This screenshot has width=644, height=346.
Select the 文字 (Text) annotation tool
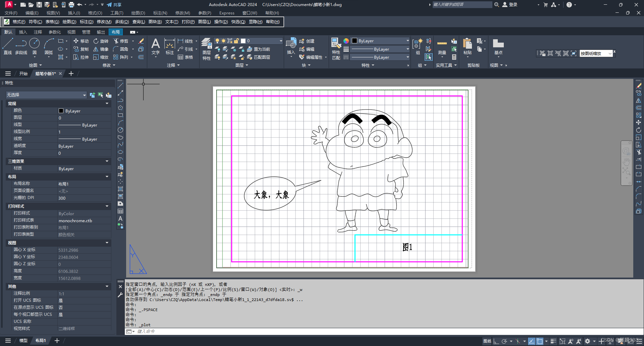(x=156, y=46)
